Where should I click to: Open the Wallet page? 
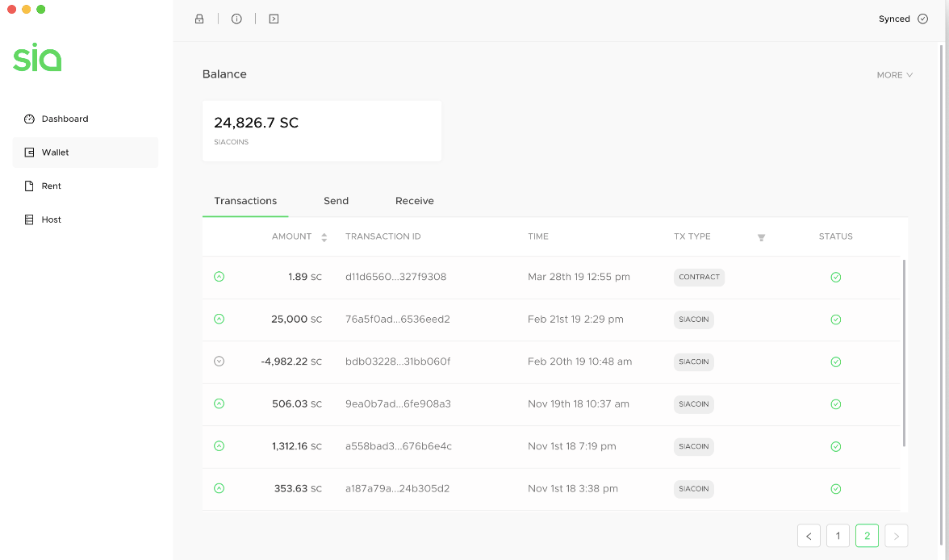coord(86,153)
